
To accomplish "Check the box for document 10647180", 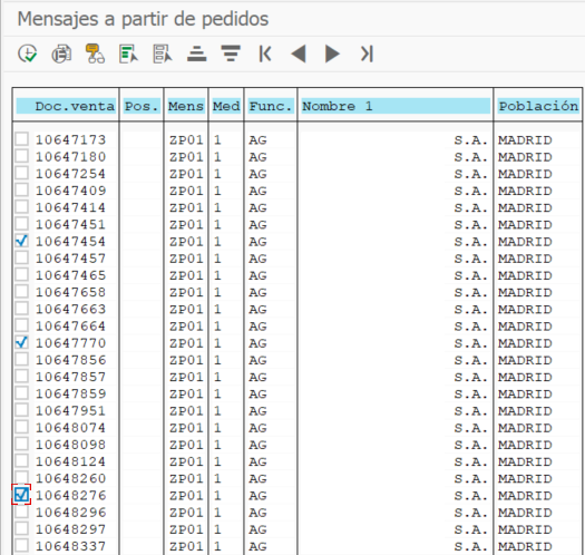I will click(22, 156).
